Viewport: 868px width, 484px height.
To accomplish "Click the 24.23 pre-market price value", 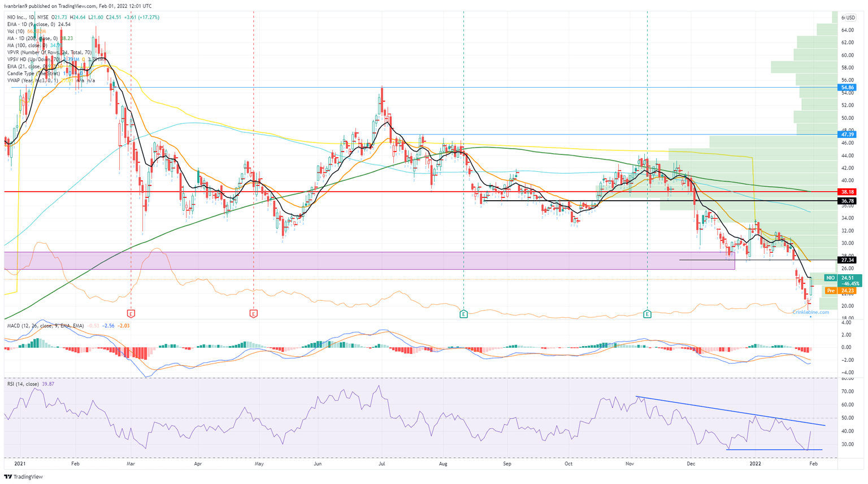I will point(847,291).
